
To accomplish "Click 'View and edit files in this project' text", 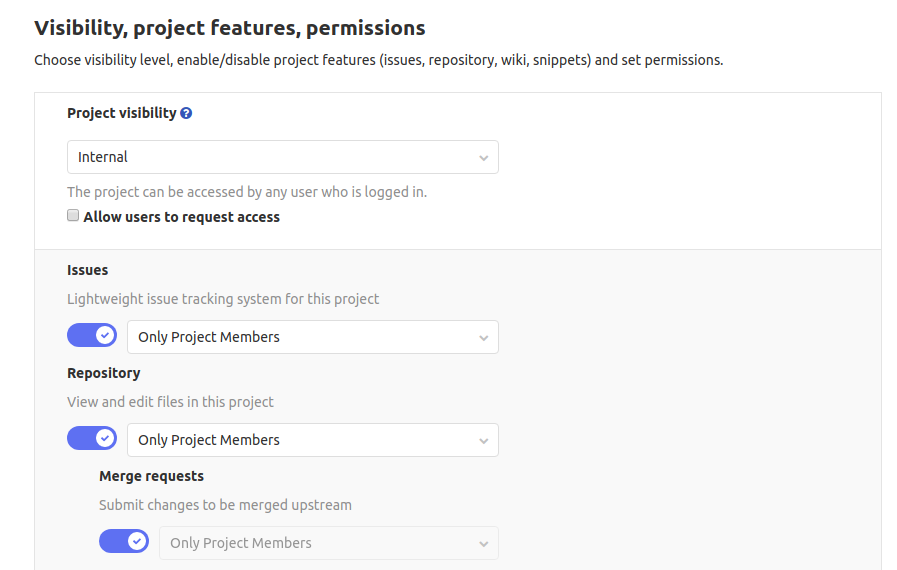I will [x=170, y=402].
